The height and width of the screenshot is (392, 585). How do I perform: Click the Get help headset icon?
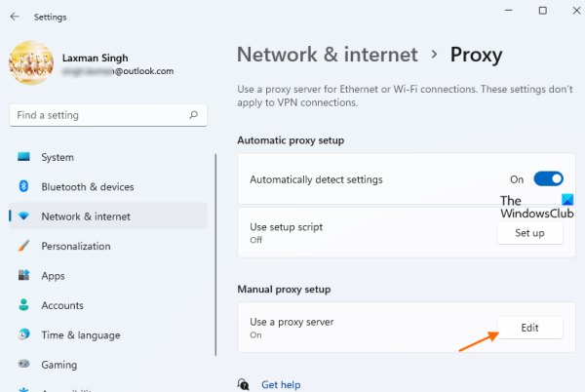[x=245, y=384]
